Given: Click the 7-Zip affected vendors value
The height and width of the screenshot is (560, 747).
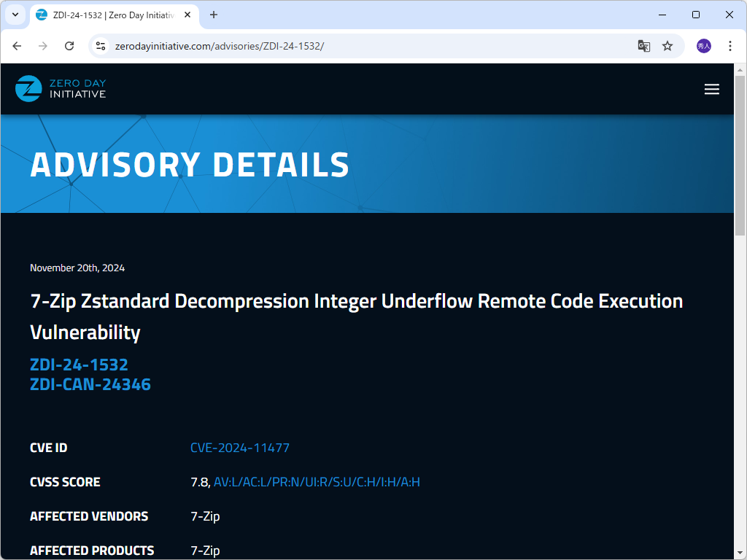Looking at the screenshot, I should tap(205, 517).
